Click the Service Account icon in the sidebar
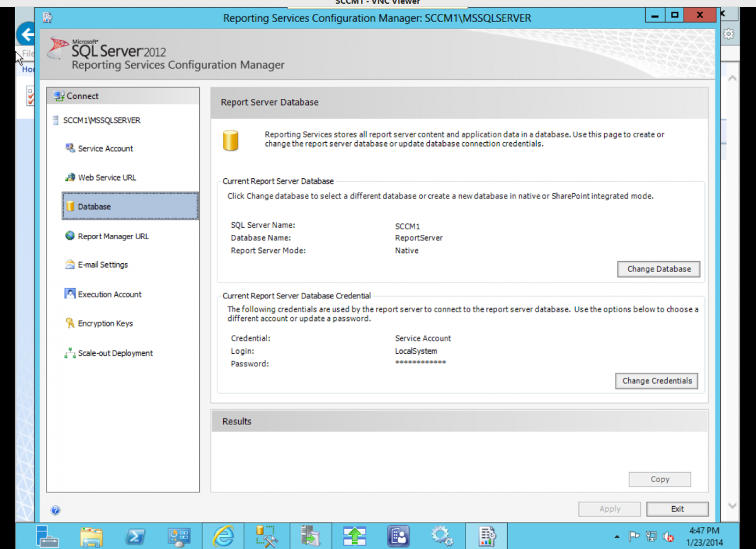This screenshot has height=549, width=756. (70, 148)
